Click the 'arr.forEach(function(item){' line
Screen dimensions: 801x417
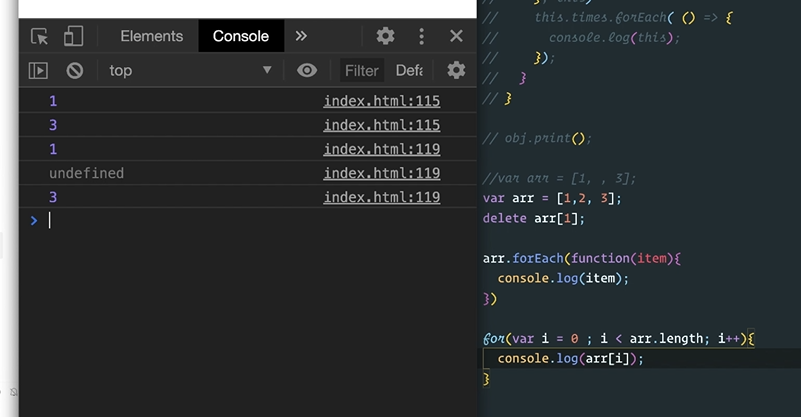[582, 259]
